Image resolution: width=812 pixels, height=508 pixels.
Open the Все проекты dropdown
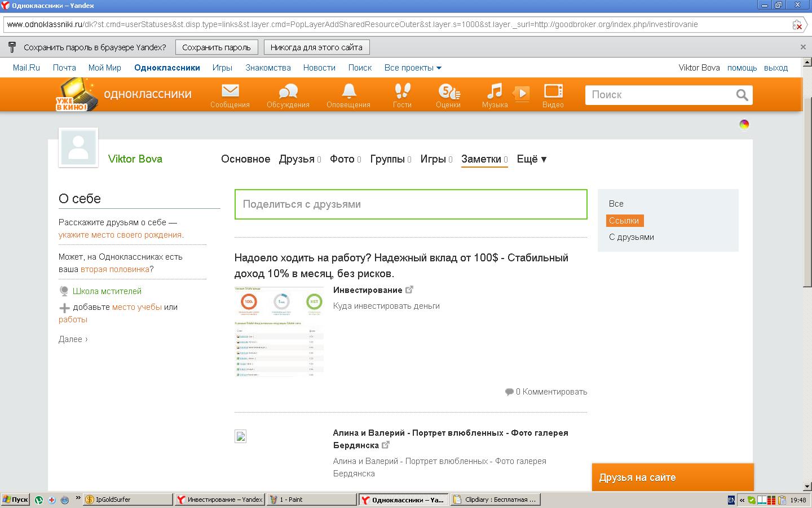[x=413, y=68]
